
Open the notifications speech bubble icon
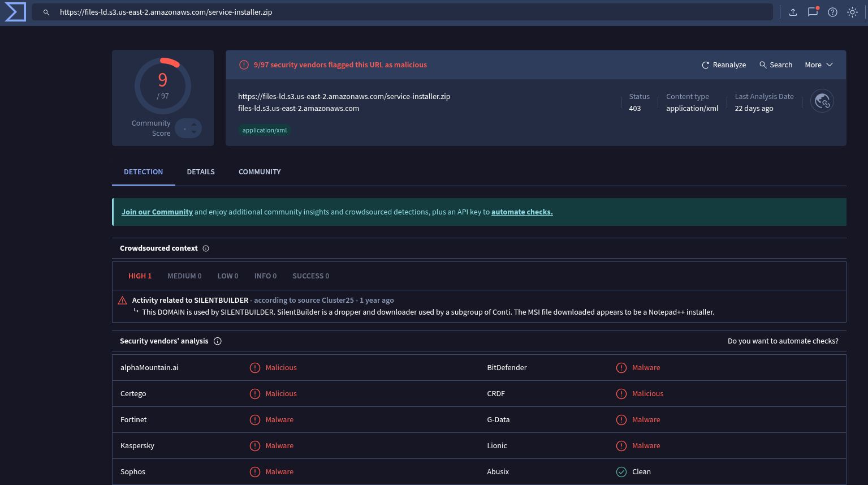coord(813,12)
